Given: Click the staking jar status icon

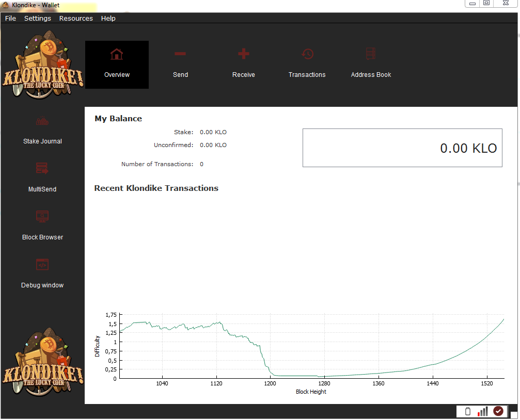Looking at the screenshot, I should (468, 411).
